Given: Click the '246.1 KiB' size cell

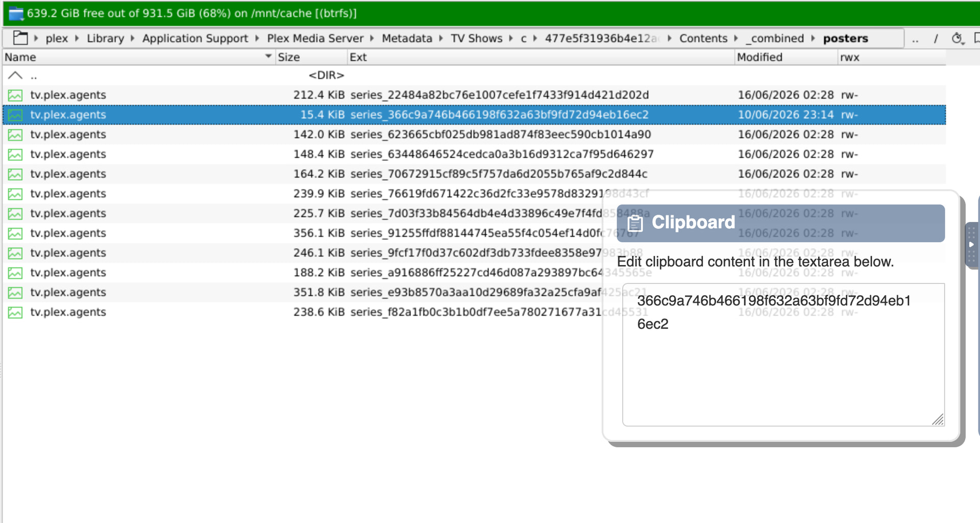Looking at the screenshot, I should click(x=318, y=253).
